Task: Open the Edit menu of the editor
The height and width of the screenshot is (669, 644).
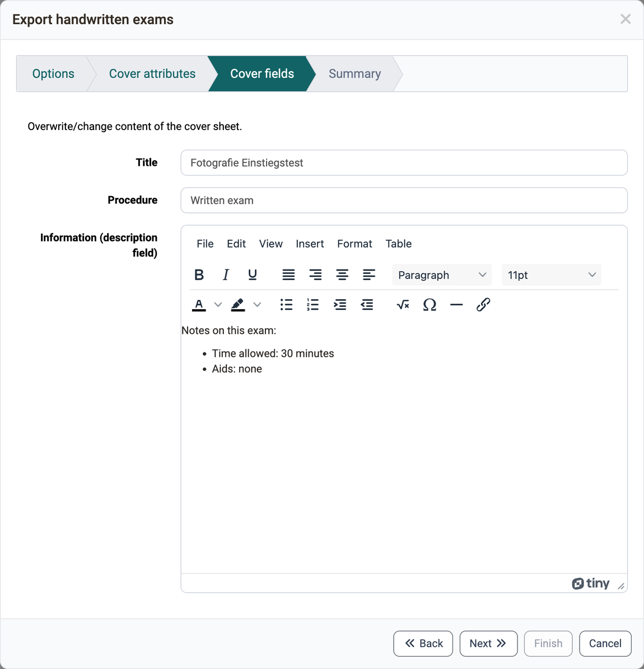Action: 236,244
